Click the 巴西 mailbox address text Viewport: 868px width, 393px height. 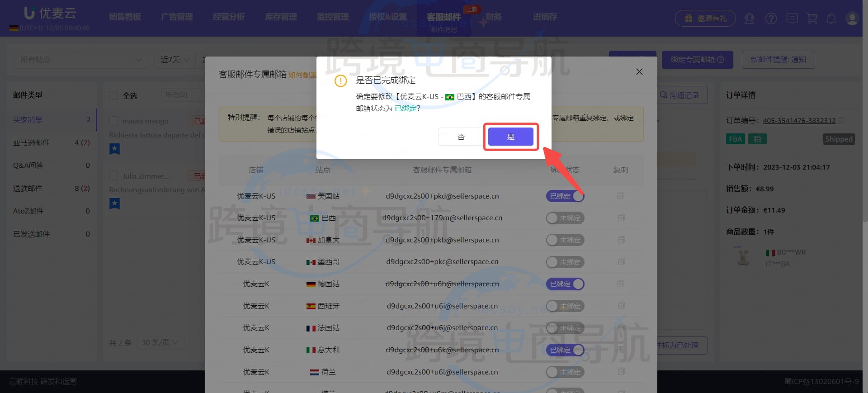pyautogui.click(x=442, y=218)
